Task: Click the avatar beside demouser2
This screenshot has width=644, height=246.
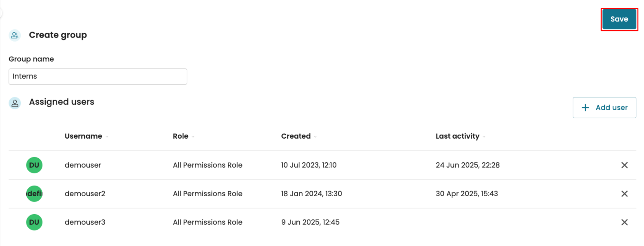Action: pyautogui.click(x=34, y=194)
